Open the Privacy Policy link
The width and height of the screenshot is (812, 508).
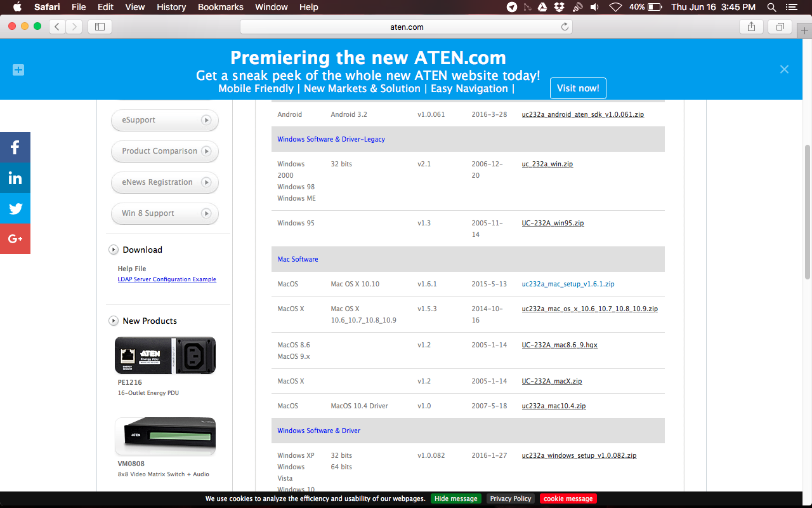[511, 499]
